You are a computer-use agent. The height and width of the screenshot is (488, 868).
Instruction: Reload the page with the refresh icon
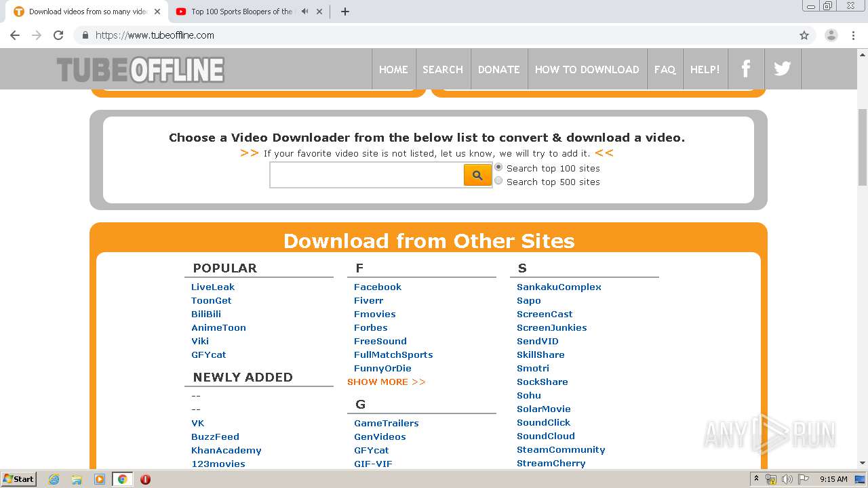58,35
